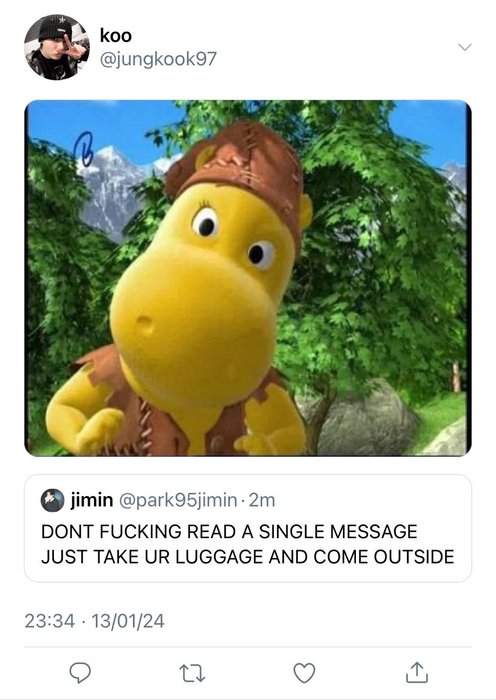Open the share upload-arrow icon
Screen dimensions: 496x700
[x=417, y=672]
